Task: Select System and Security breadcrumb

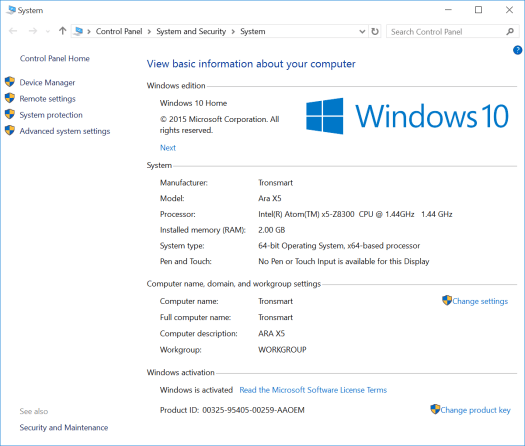Action: 191,31
